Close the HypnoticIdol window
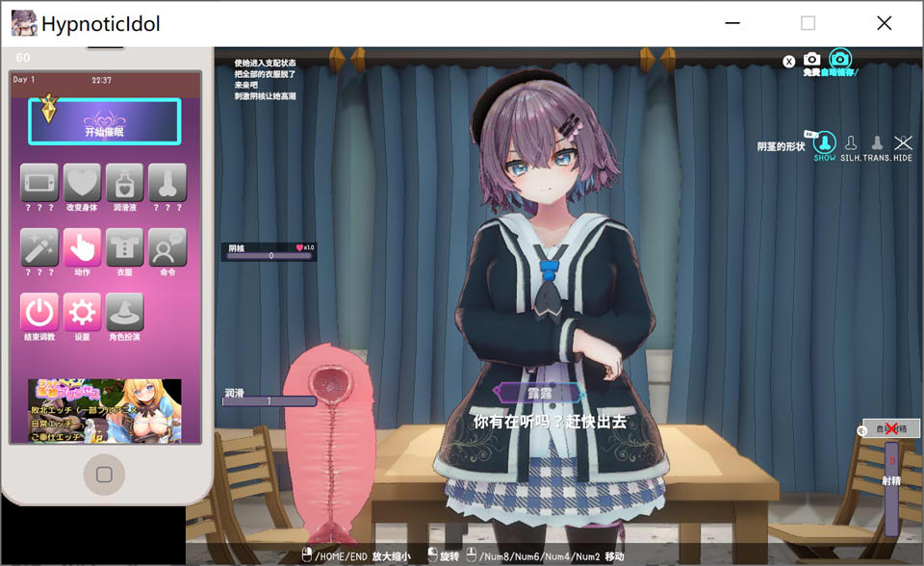This screenshot has height=566, width=924. point(884,23)
